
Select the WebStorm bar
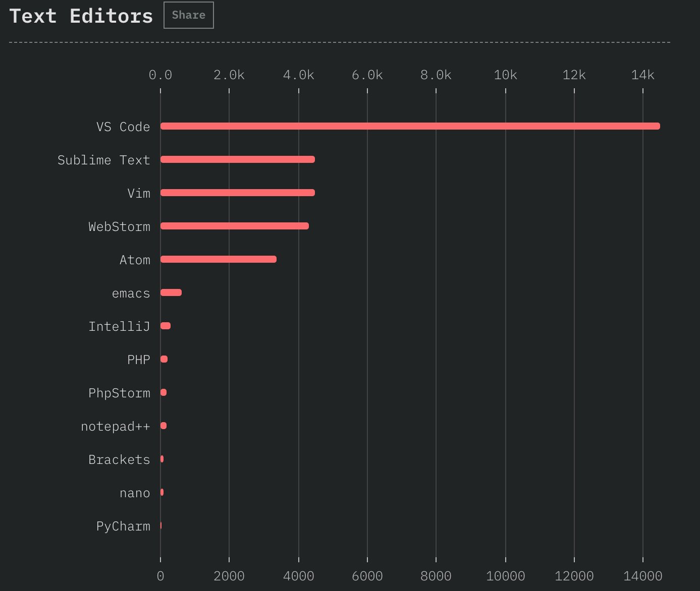coord(235,226)
